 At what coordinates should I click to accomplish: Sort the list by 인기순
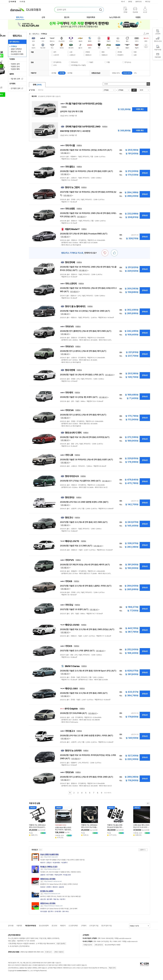[x=32, y=90]
